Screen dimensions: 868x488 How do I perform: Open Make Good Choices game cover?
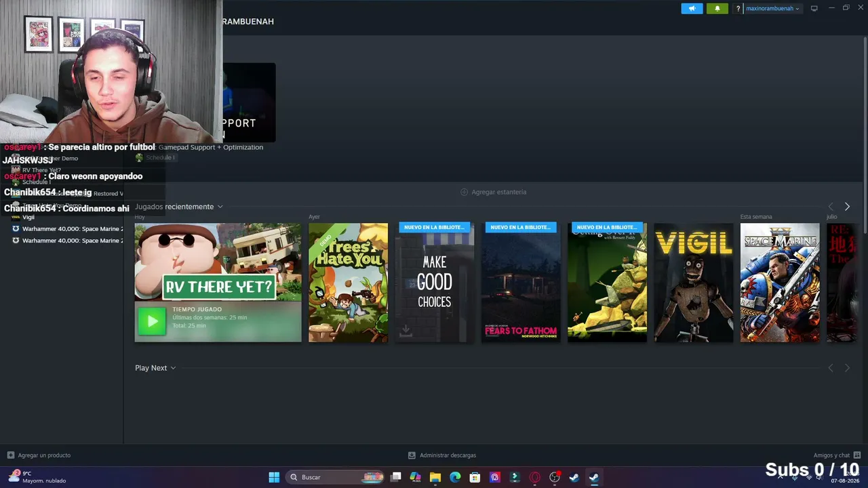pos(434,283)
